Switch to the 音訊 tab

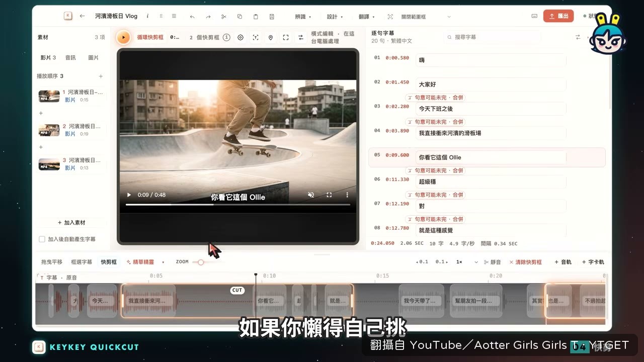click(x=70, y=58)
